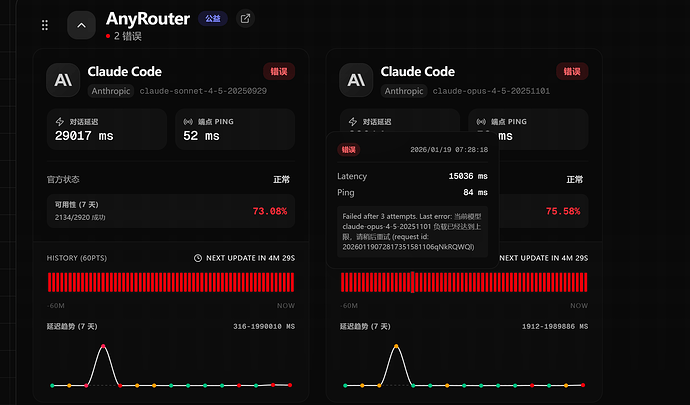Click the Claude Code title on the opus card
690x405 pixels.
418,71
